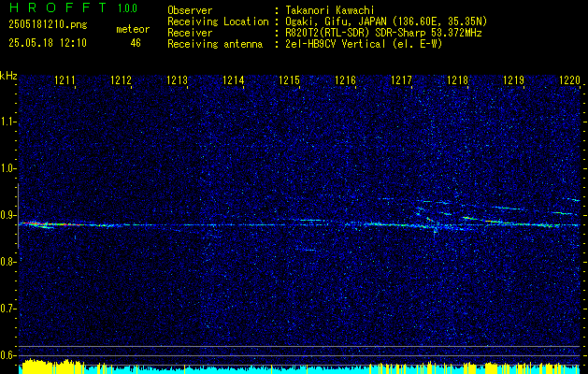Click the 1211 time axis marker
This screenshot has width=588, height=374.
click(65, 79)
